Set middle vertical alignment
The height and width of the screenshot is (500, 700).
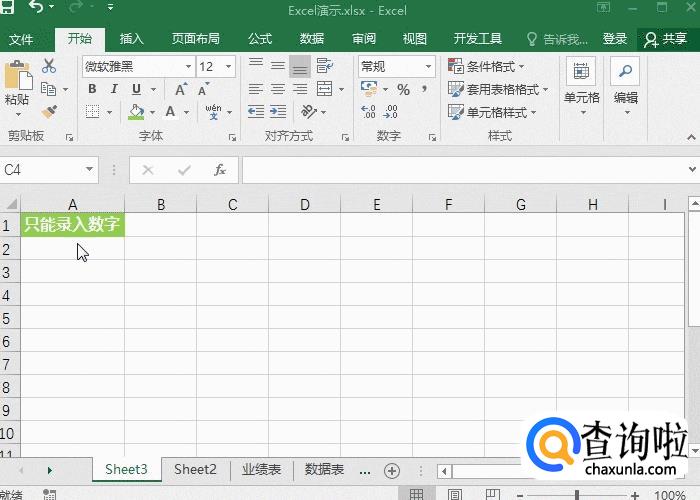278,66
